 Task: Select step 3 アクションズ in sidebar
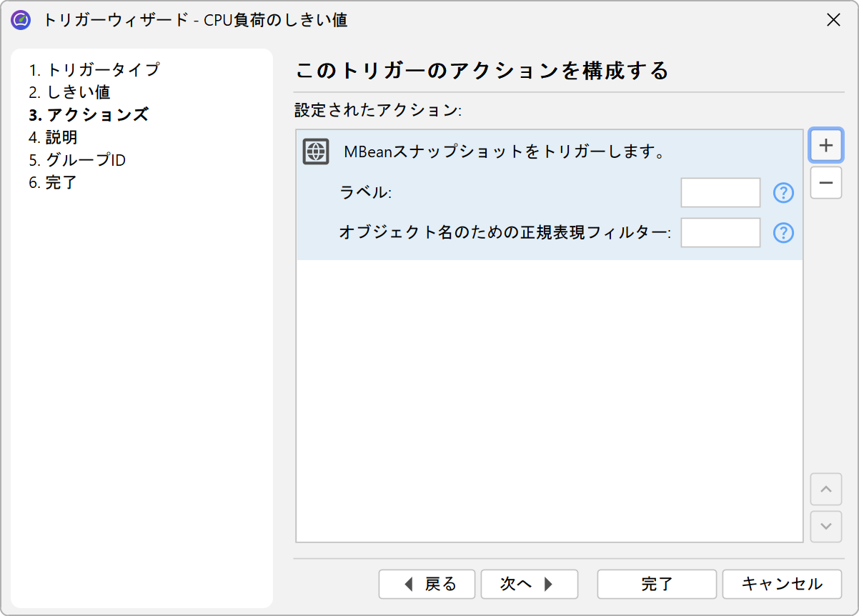point(89,114)
